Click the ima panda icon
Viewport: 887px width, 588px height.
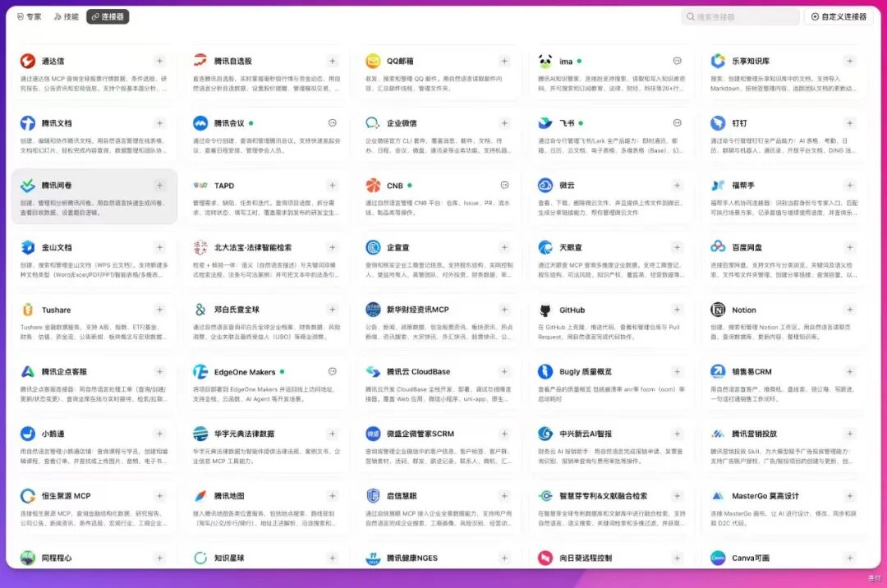tap(545, 61)
